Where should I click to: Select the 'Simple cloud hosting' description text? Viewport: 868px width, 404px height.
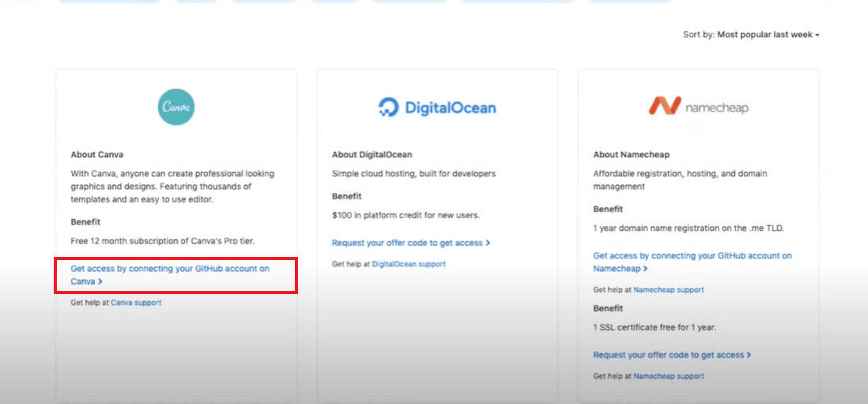pyautogui.click(x=413, y=174)
